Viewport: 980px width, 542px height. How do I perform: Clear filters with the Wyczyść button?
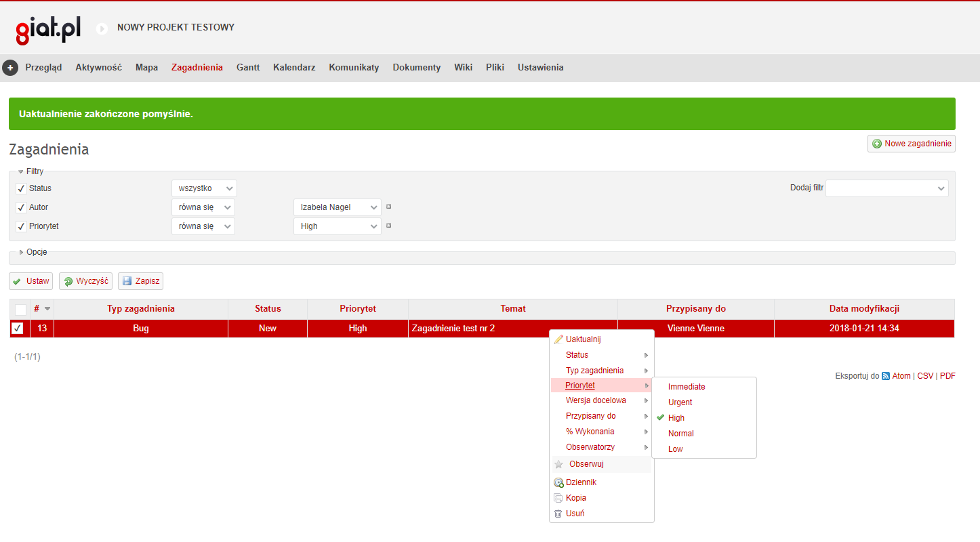coord(85,281)
